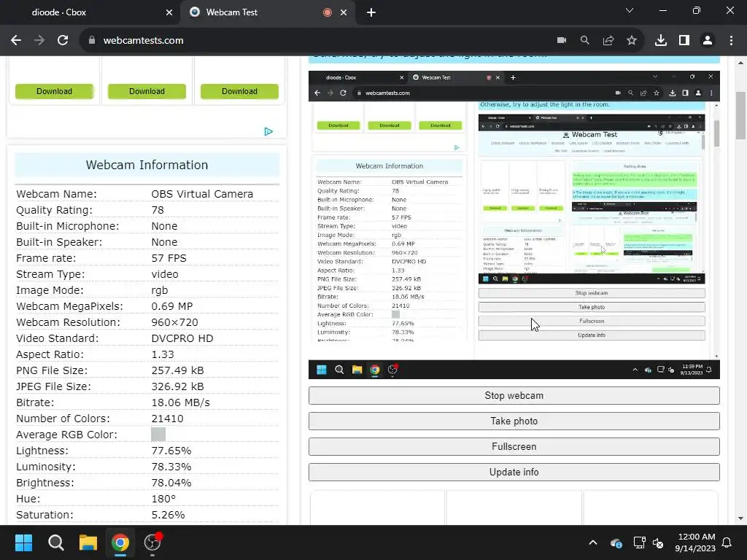
Task: Go back using the browser back arrow
Action: (x=16, y=41)
